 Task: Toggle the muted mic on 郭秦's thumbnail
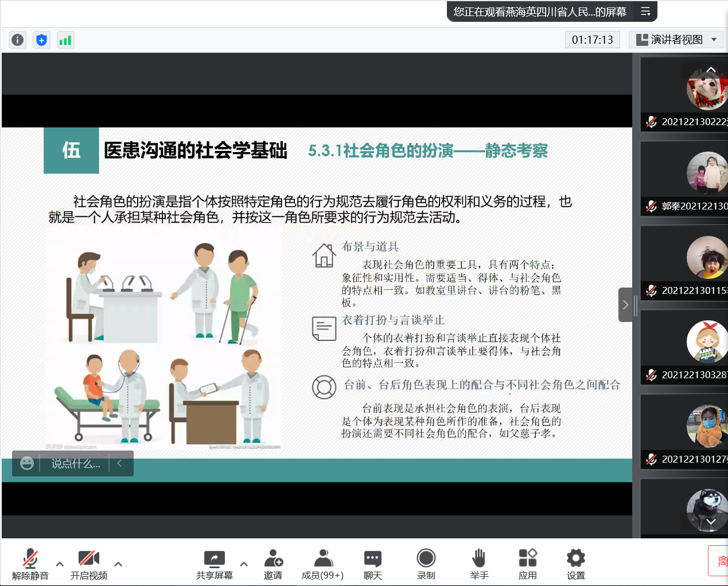(x=651, y=206)
